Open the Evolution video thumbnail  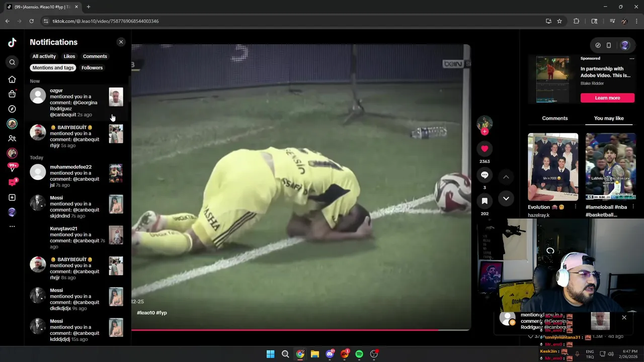553,167
